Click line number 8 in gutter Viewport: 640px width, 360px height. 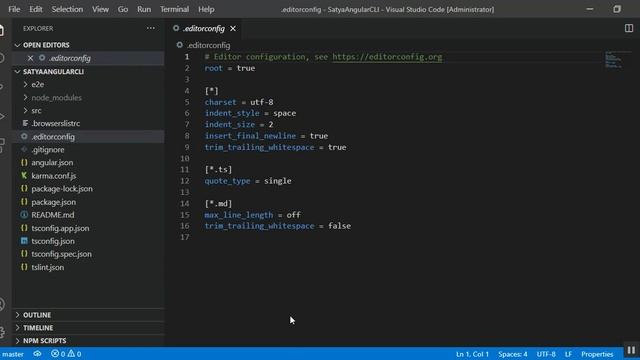[187, 136]
